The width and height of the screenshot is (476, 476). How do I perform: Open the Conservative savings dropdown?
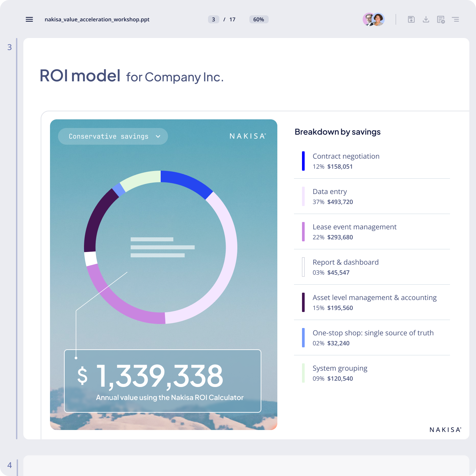(113, 136)
